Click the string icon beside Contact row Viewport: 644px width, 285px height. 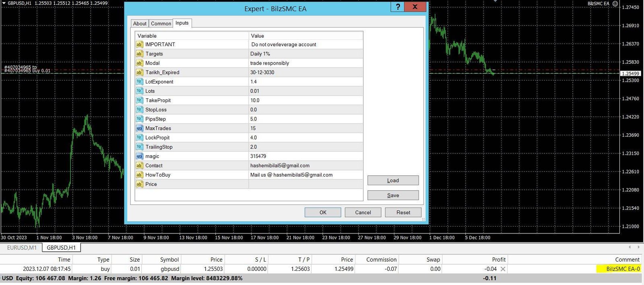pos(139,165)
